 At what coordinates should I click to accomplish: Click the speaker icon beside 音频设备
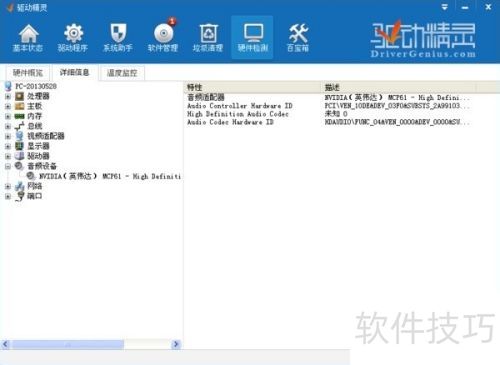coord(20,166)
